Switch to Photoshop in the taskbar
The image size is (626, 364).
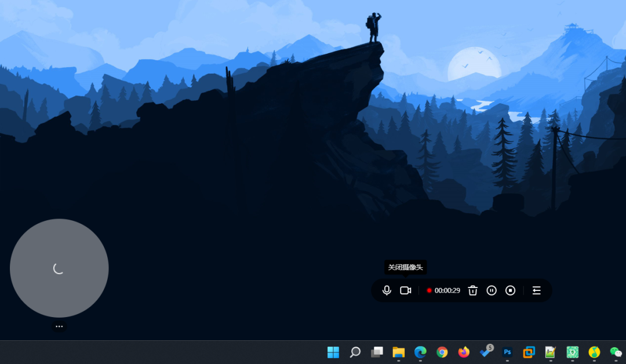[507, 352]
